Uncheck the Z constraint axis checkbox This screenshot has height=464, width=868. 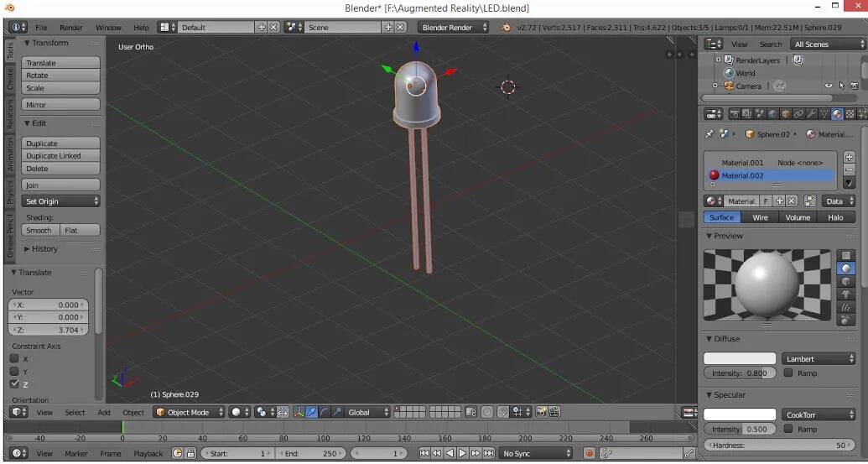[14, 383]
